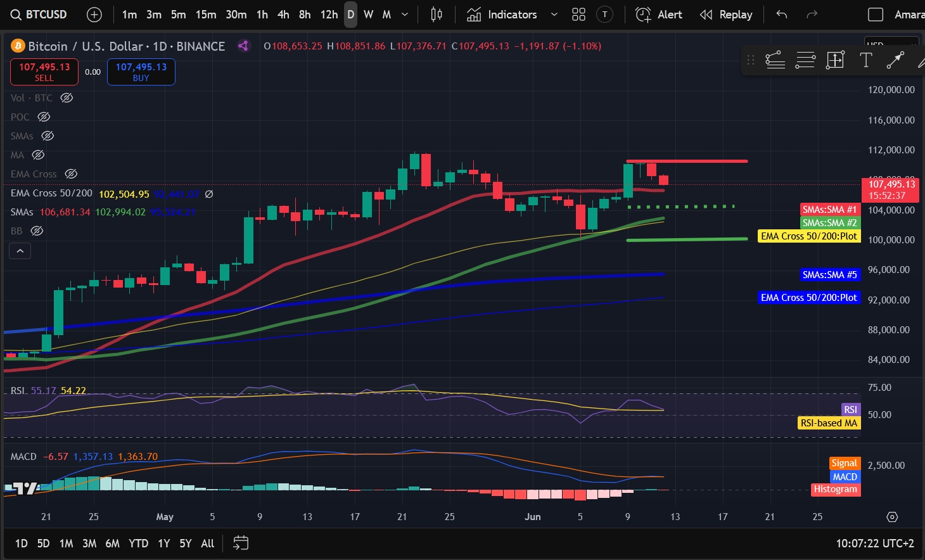Viewport: 925px width, 560px height.
Task: Select the SMAs:SMA #5 price label
Action: (829, 275)
